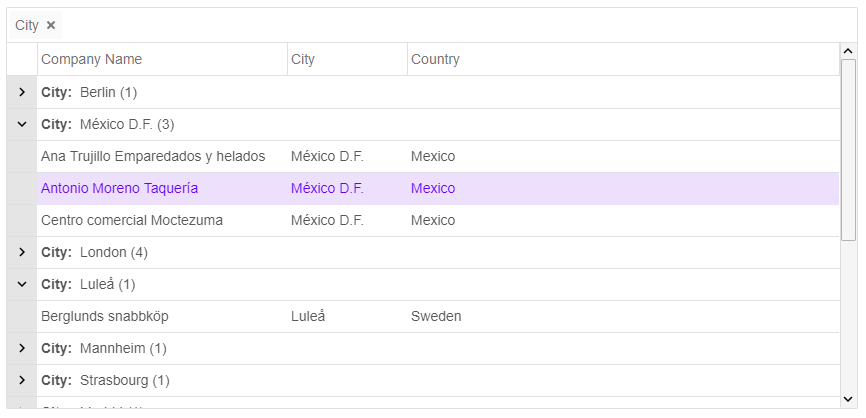
Task: Collapse the México D.F. group
Action: [22, 124]
